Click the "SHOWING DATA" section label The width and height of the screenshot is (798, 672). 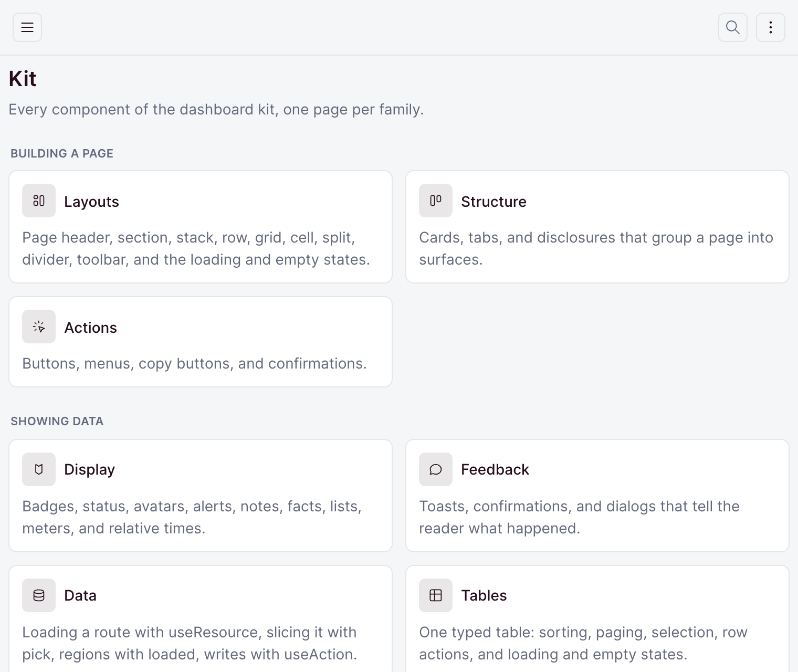[57, 421]
